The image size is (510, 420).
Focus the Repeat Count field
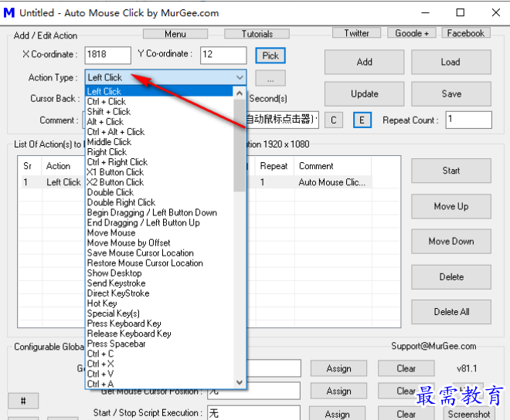tap(469, 120)
